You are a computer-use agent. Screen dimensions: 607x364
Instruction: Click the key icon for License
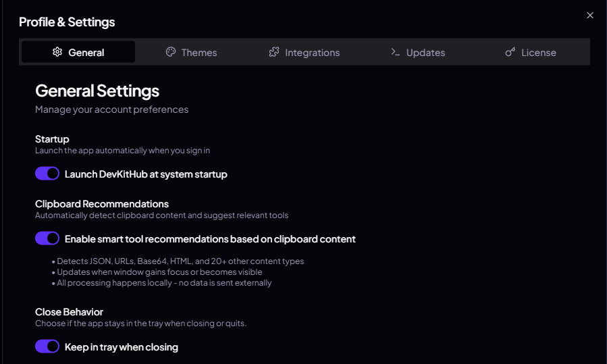click(510, 52)
